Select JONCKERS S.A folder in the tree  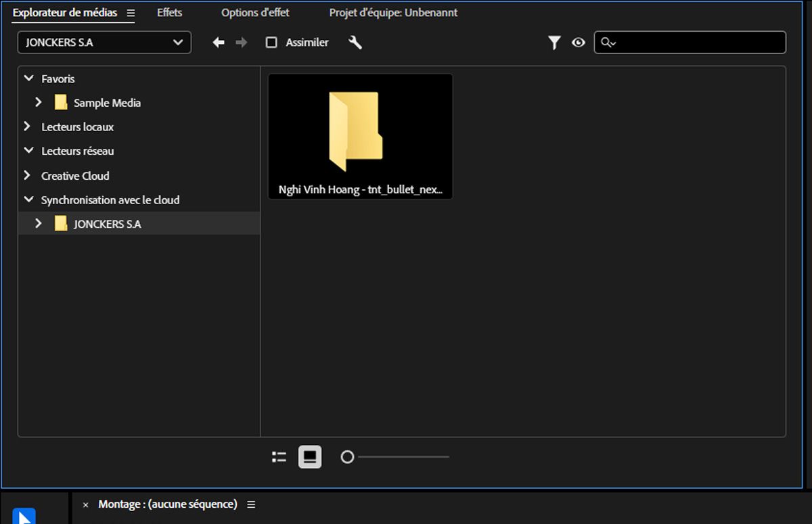coord(139,224)
